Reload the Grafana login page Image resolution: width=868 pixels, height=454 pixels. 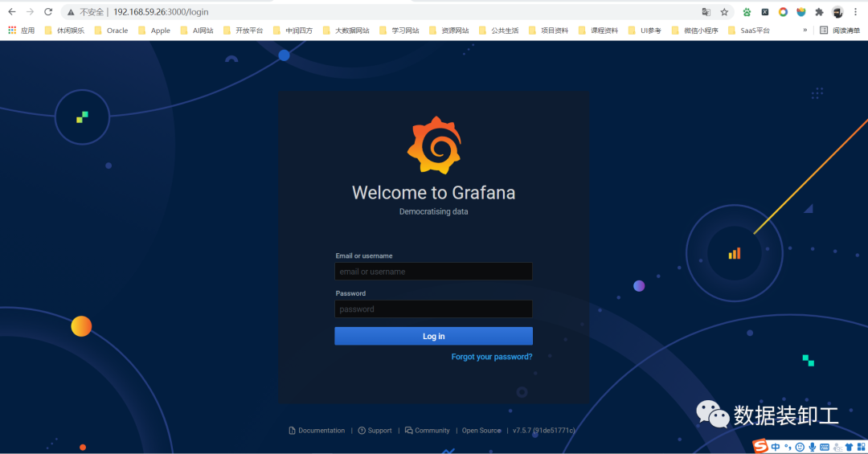tap(48, 11)
